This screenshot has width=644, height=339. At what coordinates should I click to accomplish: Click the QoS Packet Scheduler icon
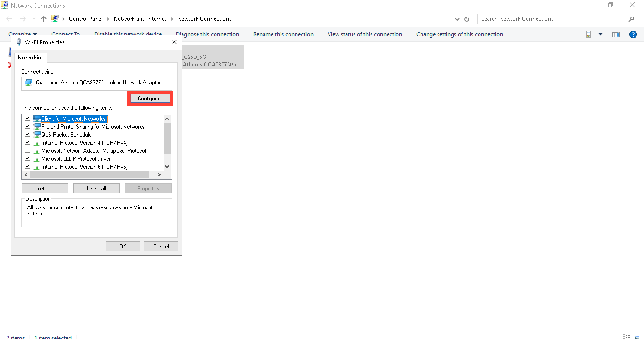(x=37, y=135)
